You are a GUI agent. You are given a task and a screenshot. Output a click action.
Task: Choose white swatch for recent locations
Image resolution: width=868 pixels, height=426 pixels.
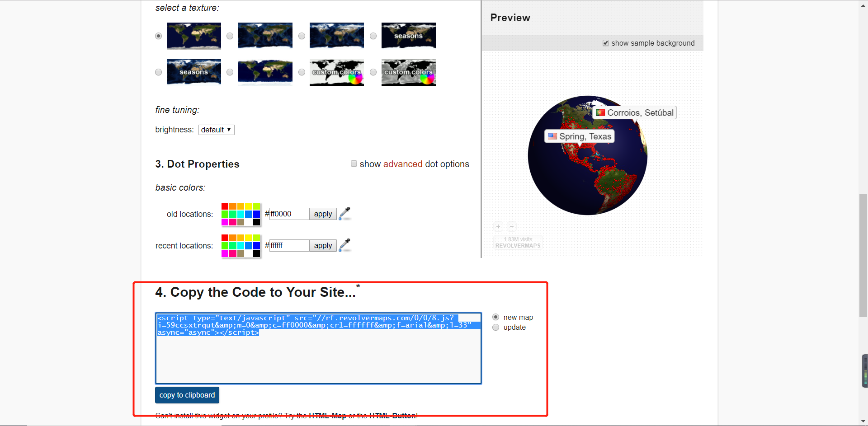click(x=249, y=254)
